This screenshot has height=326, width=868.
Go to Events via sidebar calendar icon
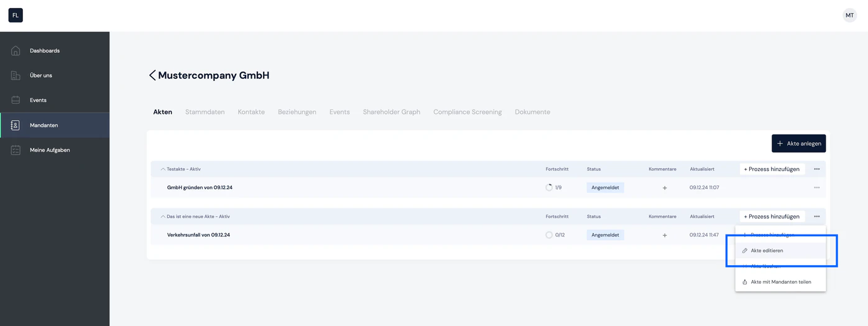pyautogui.click(x=16, y=100)
